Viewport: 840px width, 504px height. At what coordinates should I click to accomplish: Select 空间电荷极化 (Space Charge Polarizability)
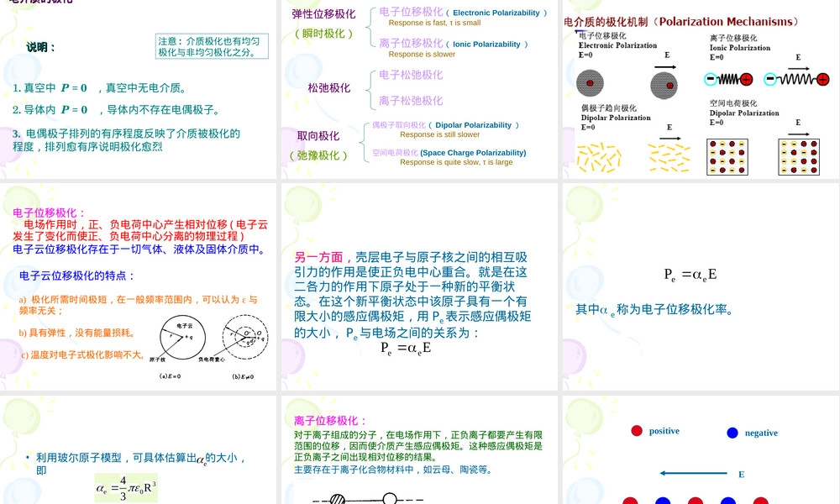449,153
